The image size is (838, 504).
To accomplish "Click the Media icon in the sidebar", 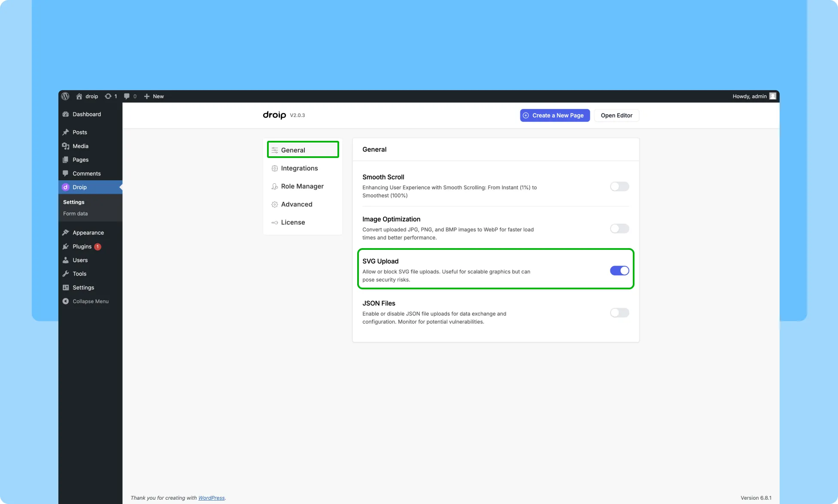I will (x=66, y=146).
